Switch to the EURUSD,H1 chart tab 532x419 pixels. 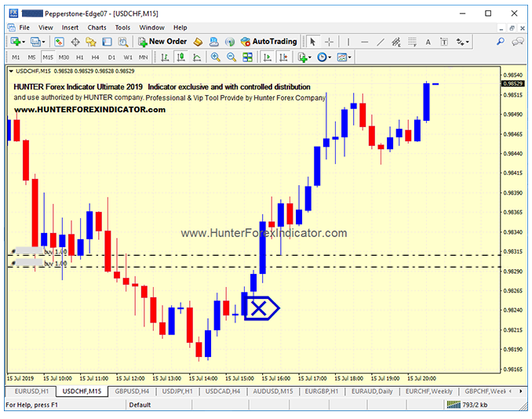[31, 392]
